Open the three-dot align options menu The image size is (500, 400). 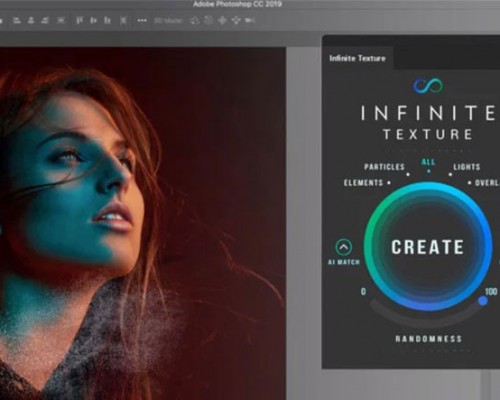[142, 20]
